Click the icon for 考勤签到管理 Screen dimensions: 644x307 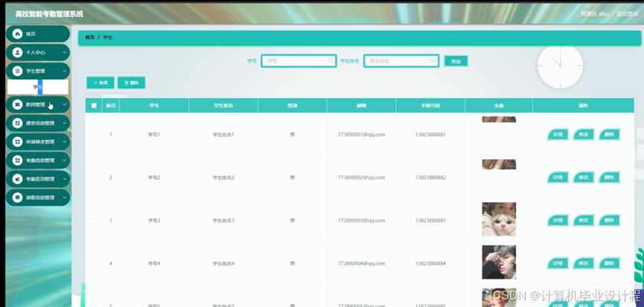(17, 179)
